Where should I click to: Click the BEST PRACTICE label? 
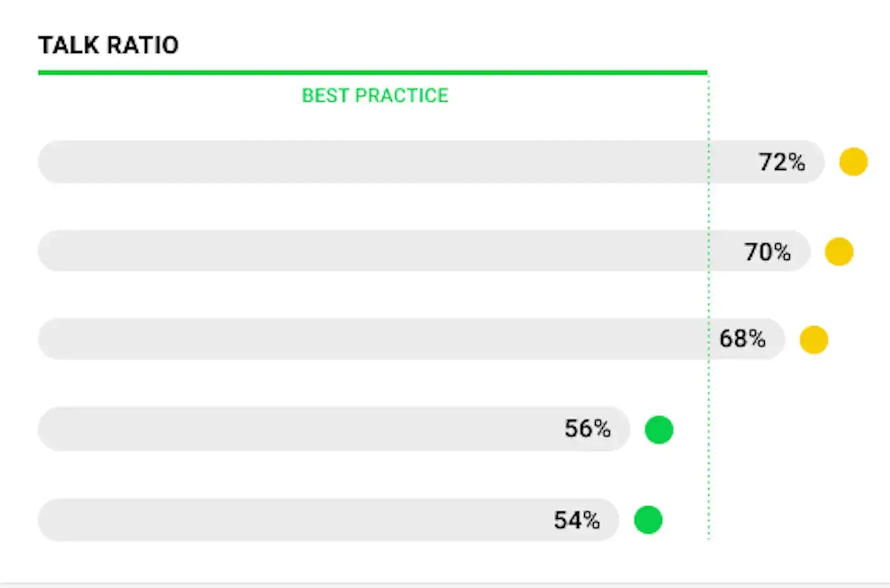(375, 96)
